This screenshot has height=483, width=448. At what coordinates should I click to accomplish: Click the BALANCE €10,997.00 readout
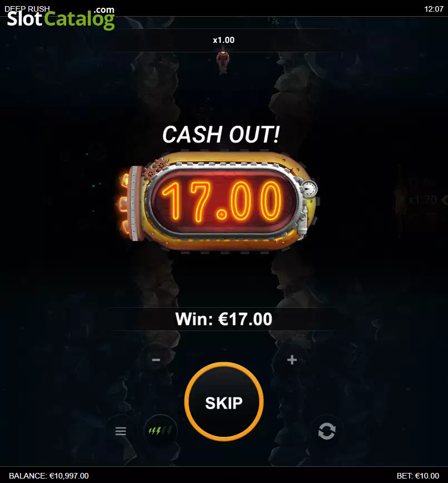point(48,476)
